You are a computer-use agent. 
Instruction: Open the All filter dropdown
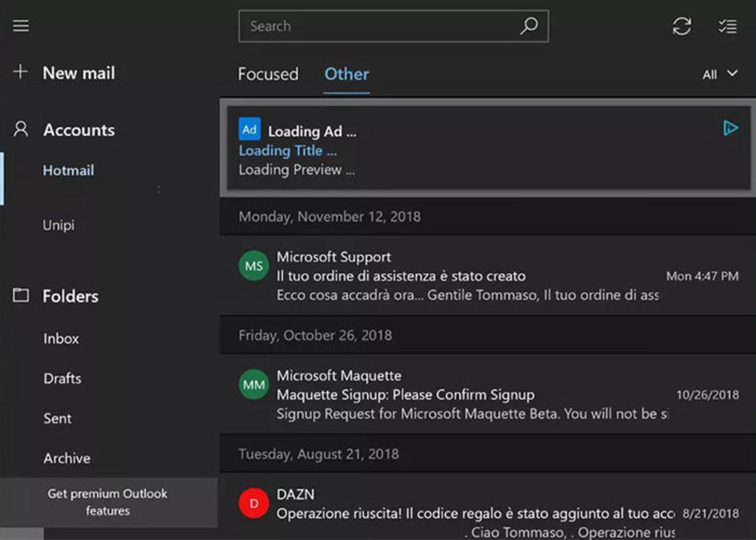(x=718, y=73)
